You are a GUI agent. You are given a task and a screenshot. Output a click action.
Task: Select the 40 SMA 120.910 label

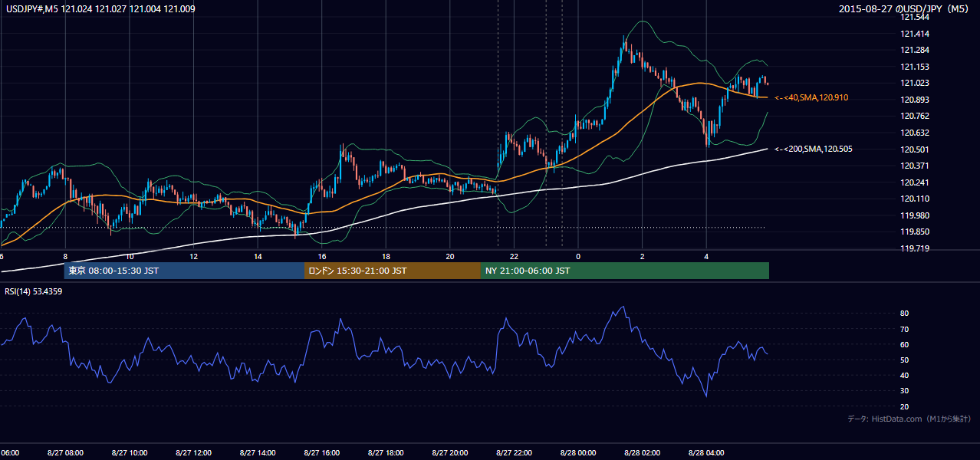(811, 98)
